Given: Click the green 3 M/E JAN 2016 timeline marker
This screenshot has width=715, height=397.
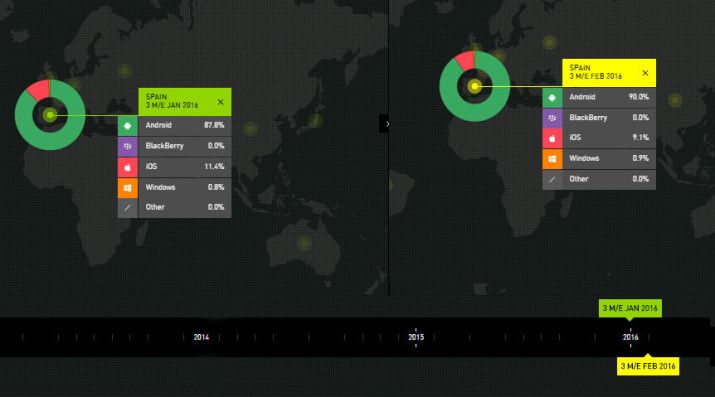Looking at the screenshot, I should point(630,309).
